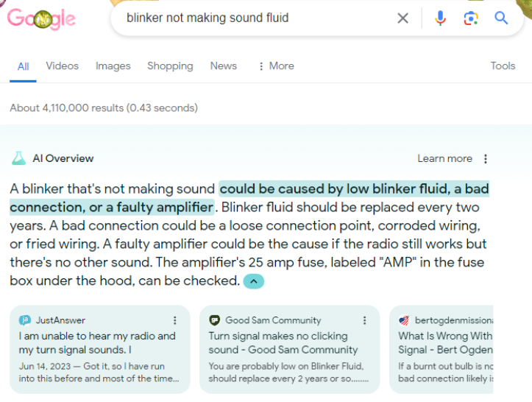
Task: Focus the search box with blinker query
Action: coord(258,18)
